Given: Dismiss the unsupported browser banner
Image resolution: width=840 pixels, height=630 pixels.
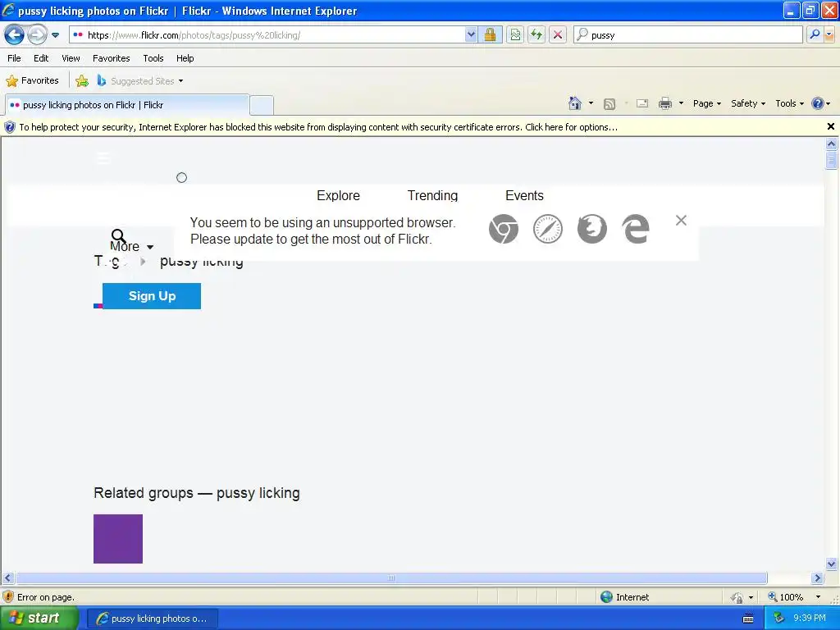Looking at the screenshot, I should pyautogui.click(x=681, y=220).
